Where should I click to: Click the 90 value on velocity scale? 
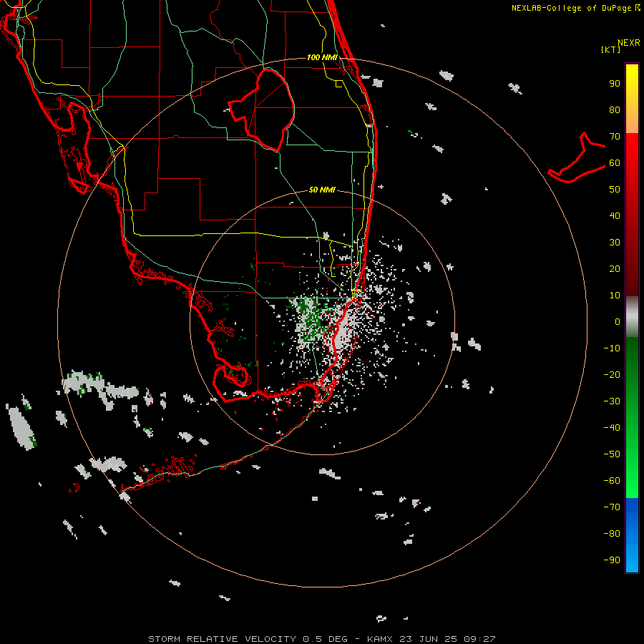point(615,84)
